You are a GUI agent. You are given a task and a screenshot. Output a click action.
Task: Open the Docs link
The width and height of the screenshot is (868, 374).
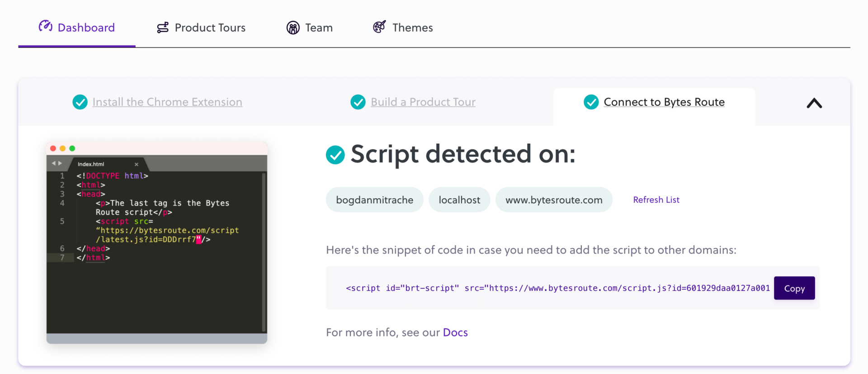point(455,332)
